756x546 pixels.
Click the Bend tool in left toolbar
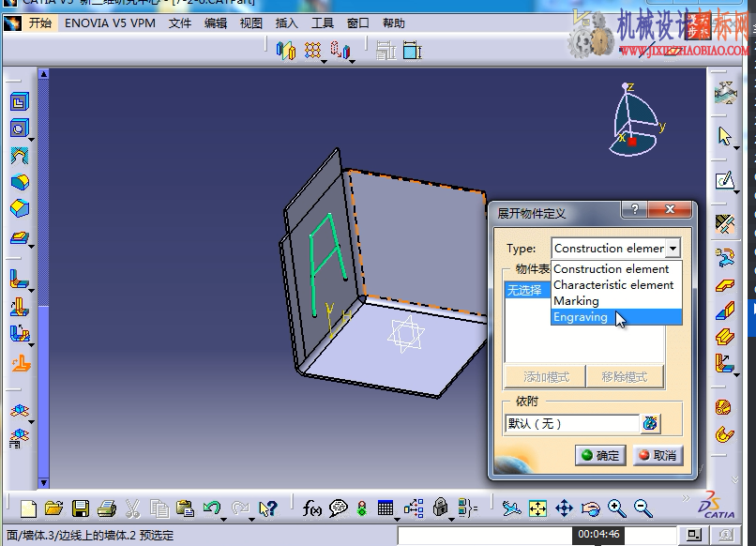[x=20, y=279]
